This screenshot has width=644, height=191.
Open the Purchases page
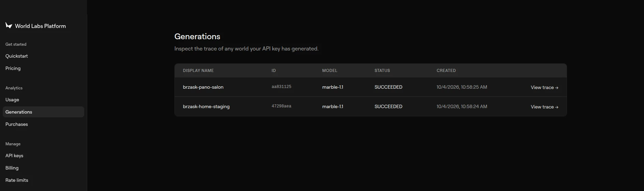pos(17,124)
